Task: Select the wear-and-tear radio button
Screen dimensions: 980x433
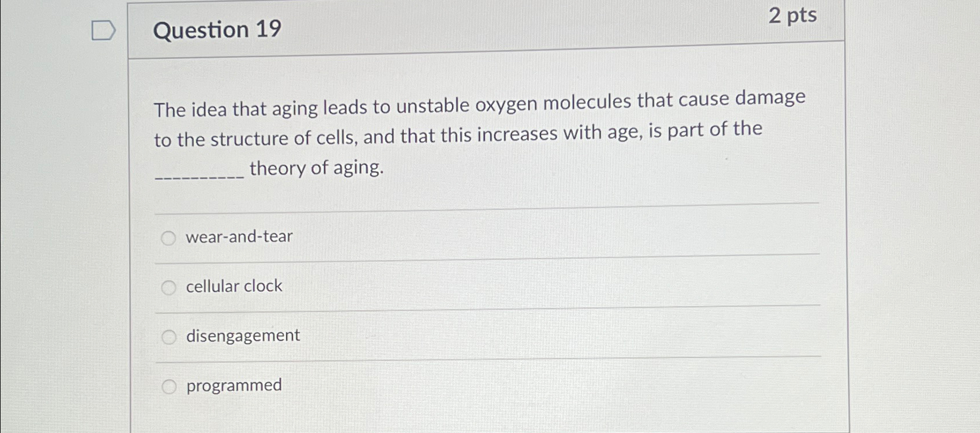Action: 169,238
